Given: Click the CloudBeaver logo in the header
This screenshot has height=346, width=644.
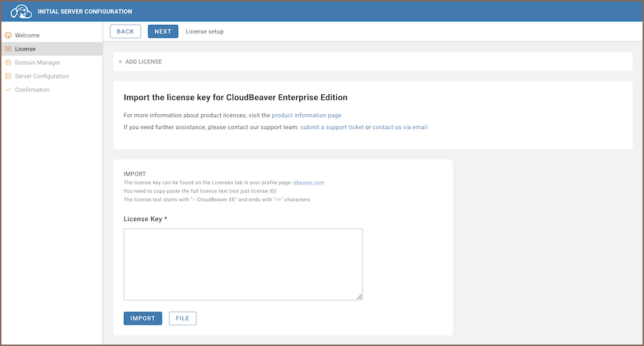Looking at the screenshot, I should (x=21, y=11).
